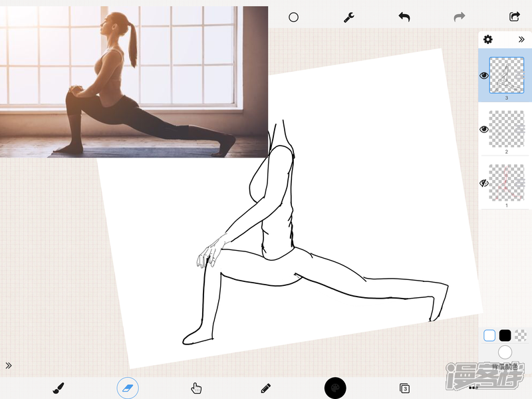This screenshot has height=399, width=532.
Task: Undo the last stroke
Action: 404,17
